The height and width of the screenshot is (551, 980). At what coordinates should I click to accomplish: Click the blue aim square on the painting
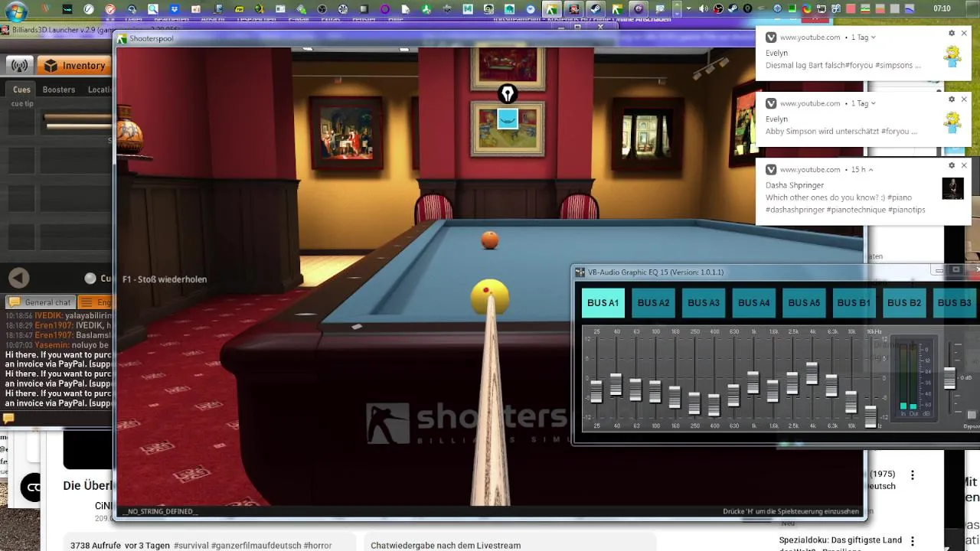508,119
